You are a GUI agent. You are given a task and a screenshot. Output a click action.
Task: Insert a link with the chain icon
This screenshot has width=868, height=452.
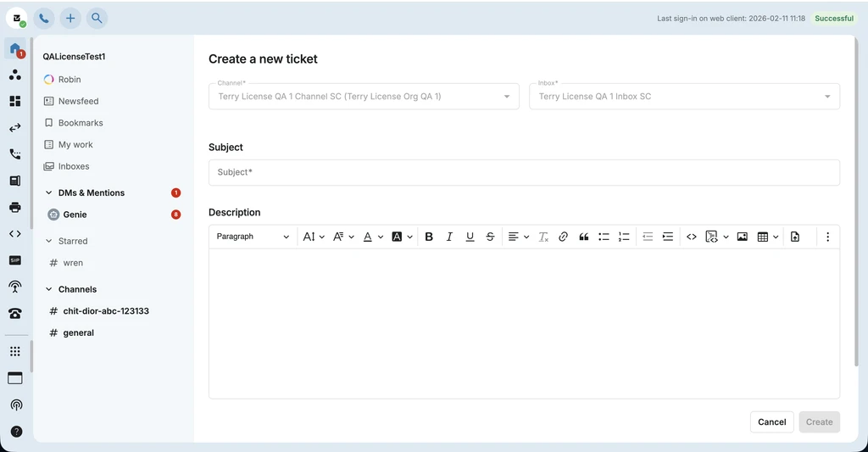click(x=563, y=237)
